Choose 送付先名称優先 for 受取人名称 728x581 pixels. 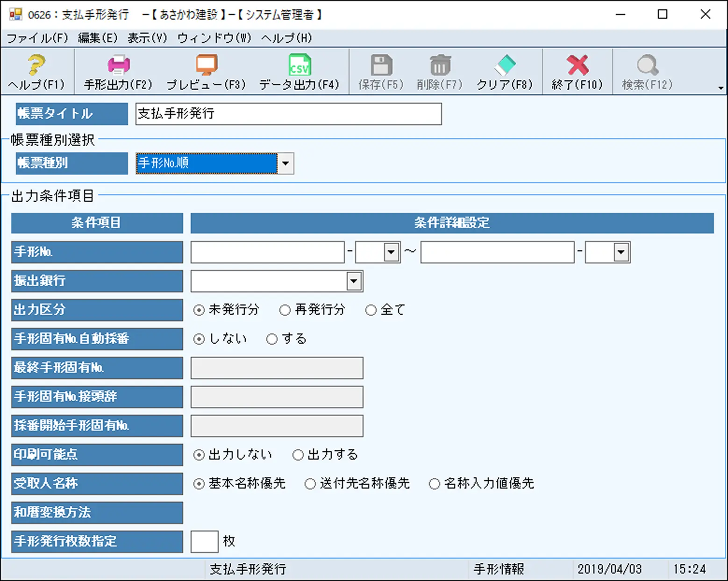pyautogui.click(x=310, y=484)
